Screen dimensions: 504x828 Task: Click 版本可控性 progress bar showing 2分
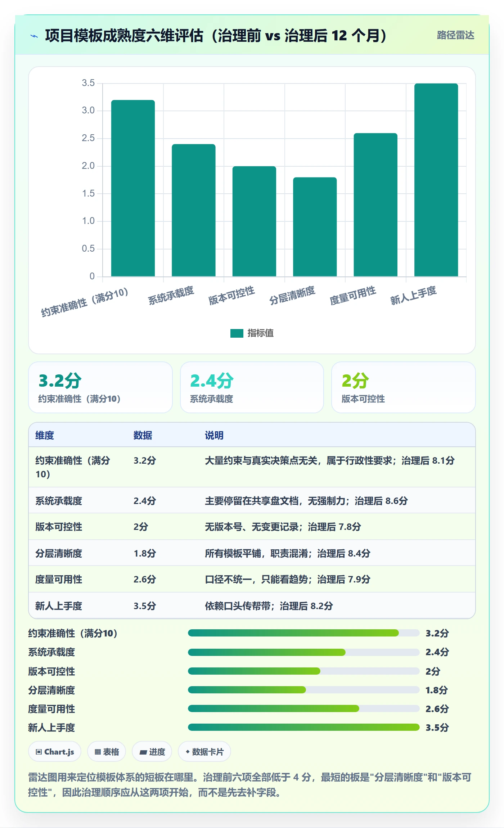304,671
